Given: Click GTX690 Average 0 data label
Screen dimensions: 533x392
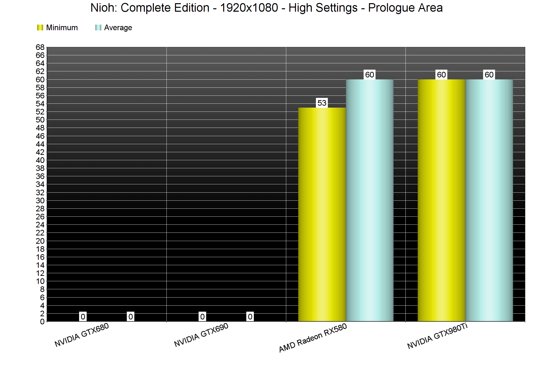Looking at the screenshot, I should 250,317.
